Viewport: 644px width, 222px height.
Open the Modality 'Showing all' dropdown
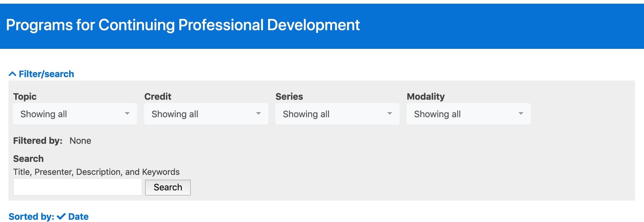click(469, 114)
